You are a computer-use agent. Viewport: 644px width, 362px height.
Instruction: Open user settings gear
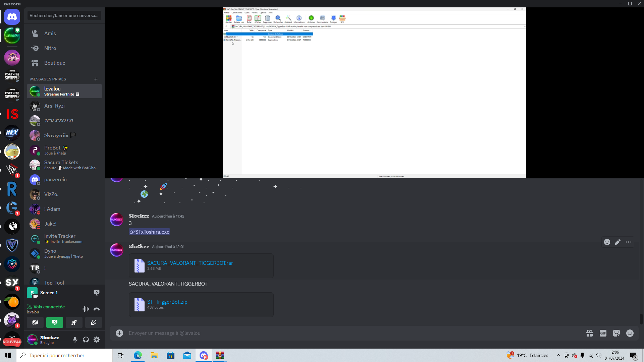point(97,340)
